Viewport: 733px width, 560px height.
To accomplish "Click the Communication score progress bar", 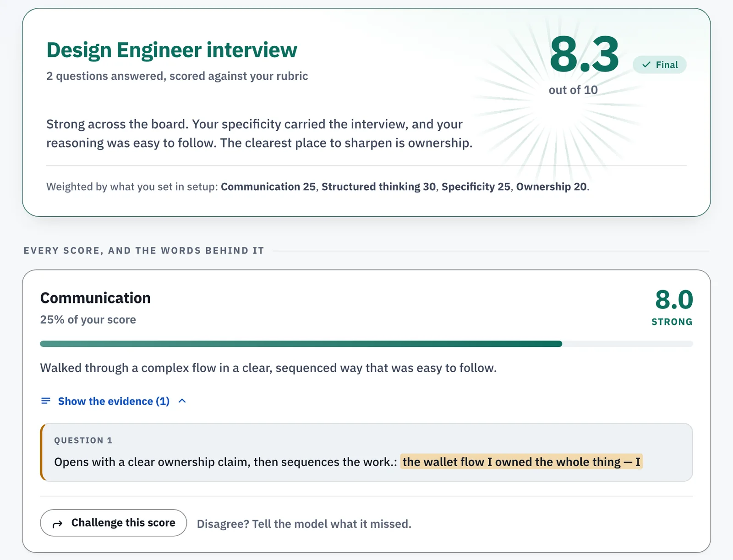I will (x=366, y=344).
